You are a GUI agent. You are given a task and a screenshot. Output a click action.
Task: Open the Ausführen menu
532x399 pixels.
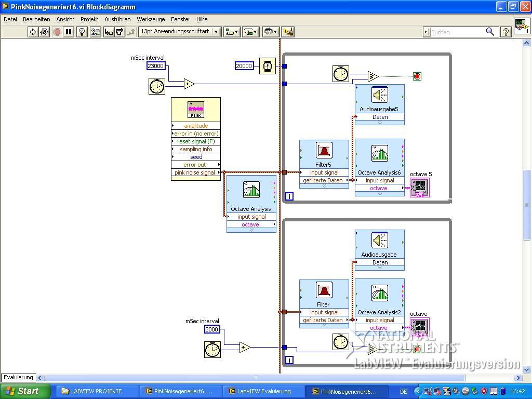117,19
